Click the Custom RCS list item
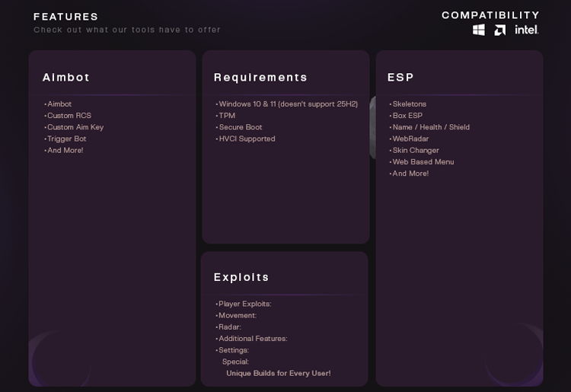Screen dimensions: 571x392 pyautogui.click(x=68, y=116)
